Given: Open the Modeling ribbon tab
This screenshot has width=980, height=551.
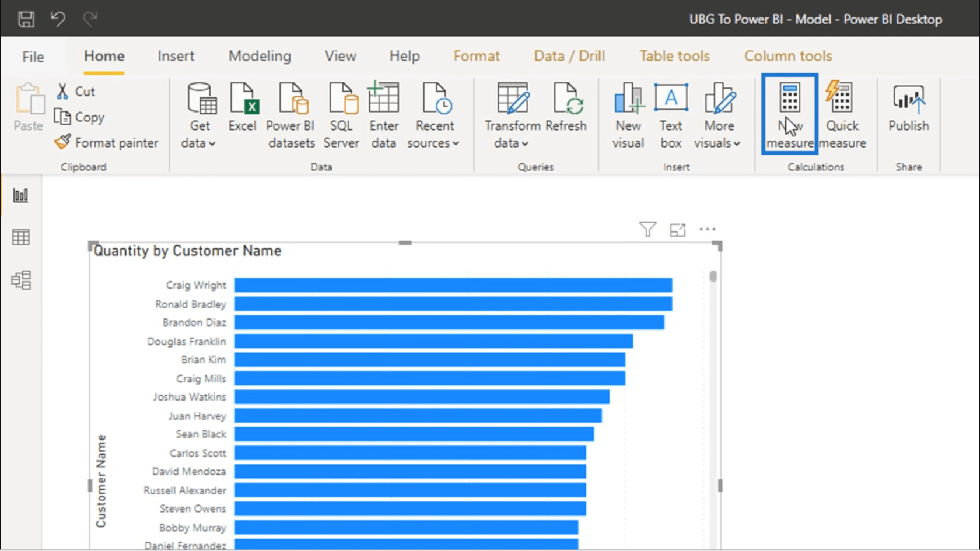Looking at the screenshot, I should pyautogui.click(x=260, y=56).
